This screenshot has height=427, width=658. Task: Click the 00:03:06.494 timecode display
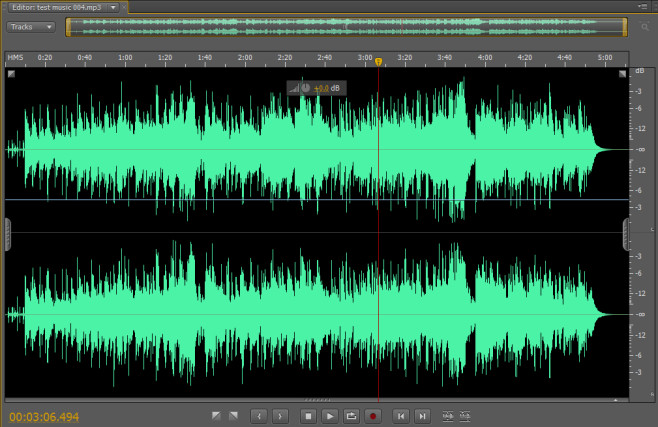[x=44, y=417]
